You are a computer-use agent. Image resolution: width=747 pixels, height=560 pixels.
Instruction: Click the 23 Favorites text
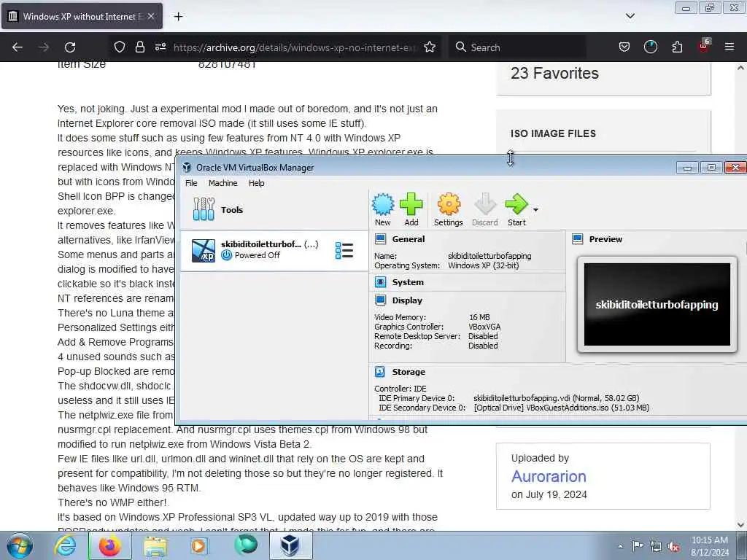point(554,74)
